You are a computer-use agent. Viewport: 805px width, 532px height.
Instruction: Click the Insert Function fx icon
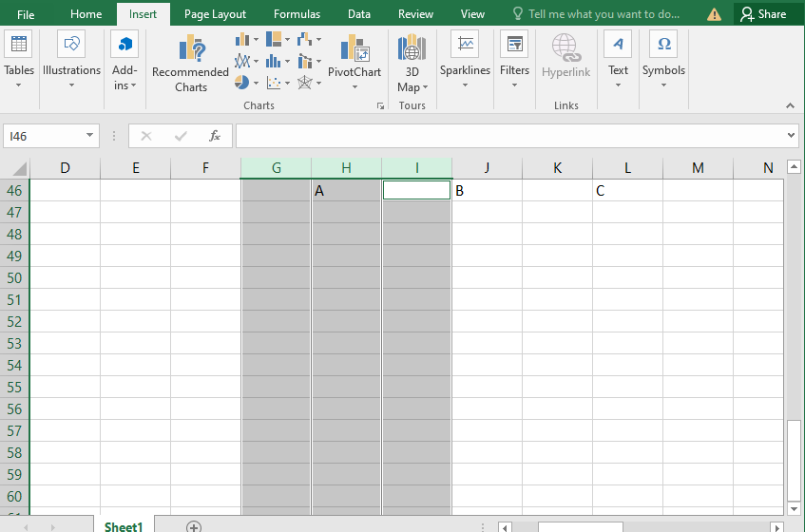[x=215, y=136]
